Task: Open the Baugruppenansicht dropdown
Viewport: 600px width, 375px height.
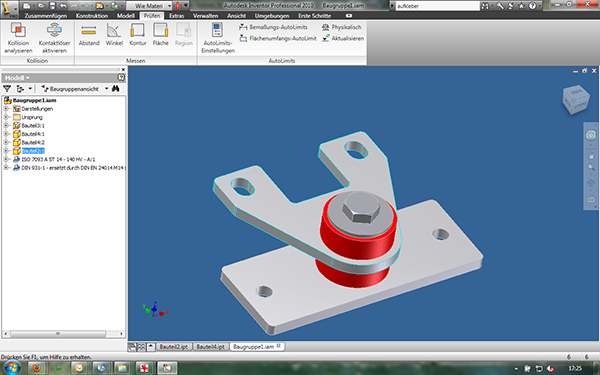Action: pyautogui.click(x=106, y=89)
